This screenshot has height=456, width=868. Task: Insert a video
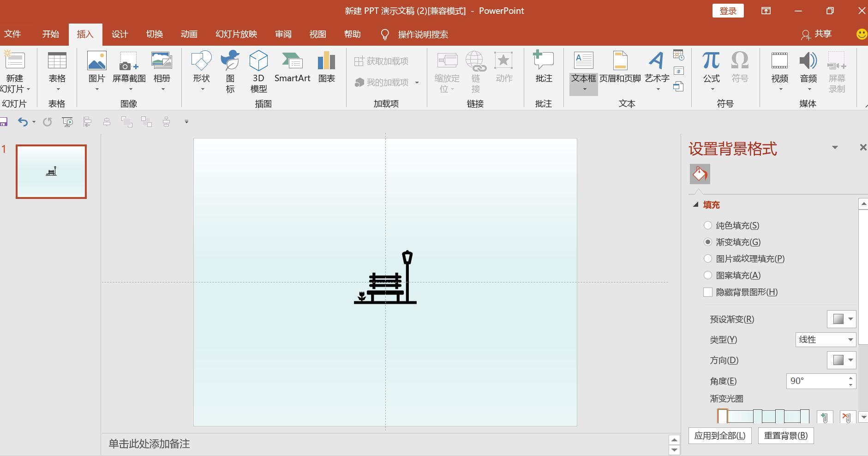(780, 69)
